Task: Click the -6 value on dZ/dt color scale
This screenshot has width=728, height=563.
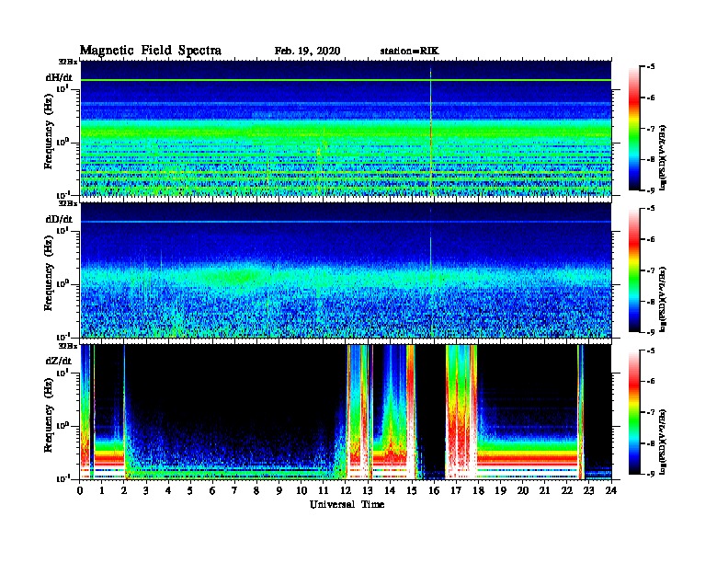Action: pyautogui.click(x=651, y=382)
